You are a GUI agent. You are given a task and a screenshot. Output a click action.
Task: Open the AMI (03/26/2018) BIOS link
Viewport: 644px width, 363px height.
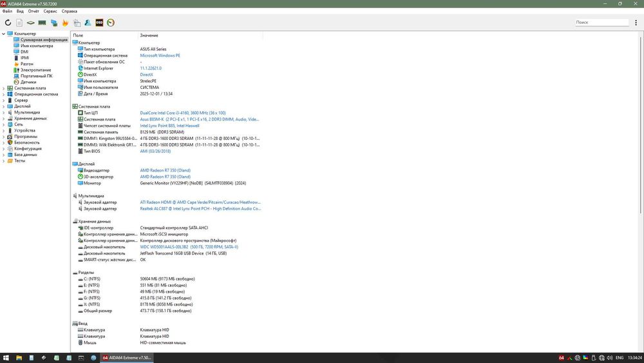point(155,152)
